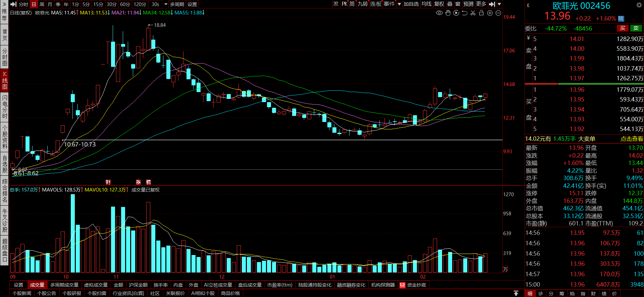The image size is (644, 297).
Task: Click 加自选 to add to watchlist
Action: (x=411, y=4)
